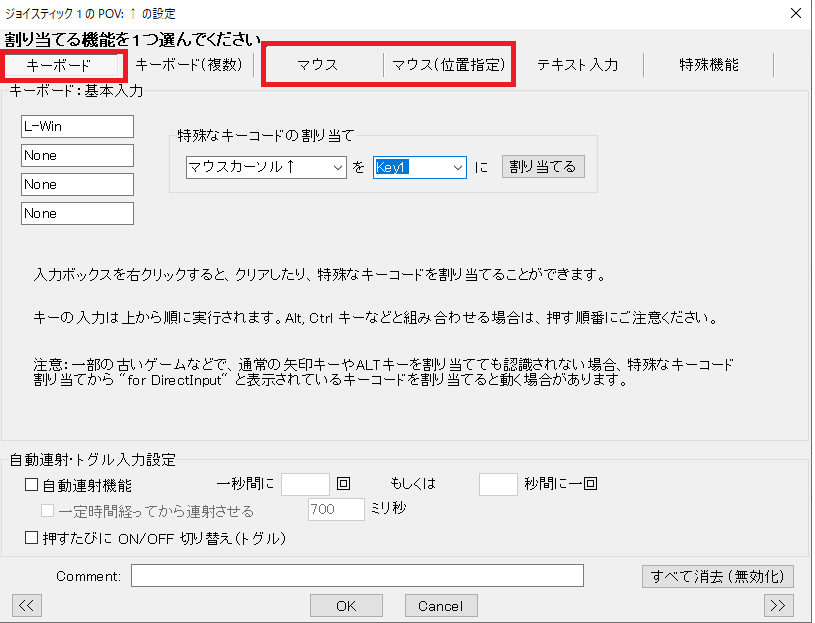
Task: Click the 割り当てる assign button
Action: (x=543, y=167)
